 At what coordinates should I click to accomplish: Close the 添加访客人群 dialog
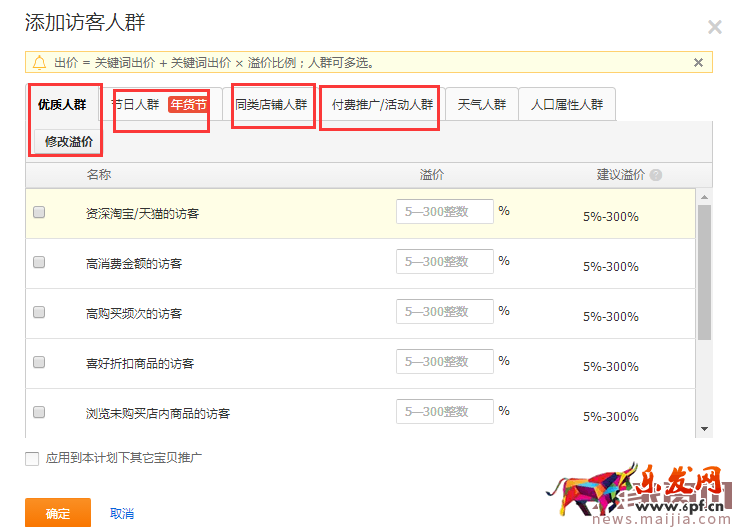(x=714, y=28)
